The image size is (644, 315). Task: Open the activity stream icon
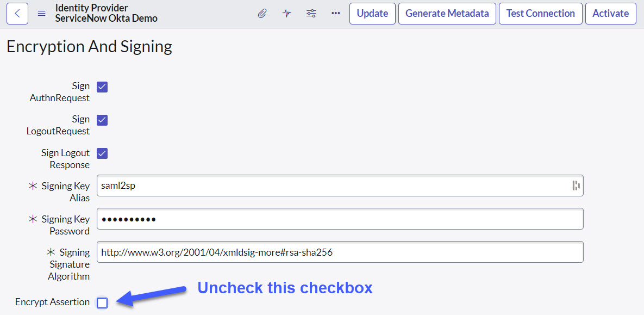point(287,14)
